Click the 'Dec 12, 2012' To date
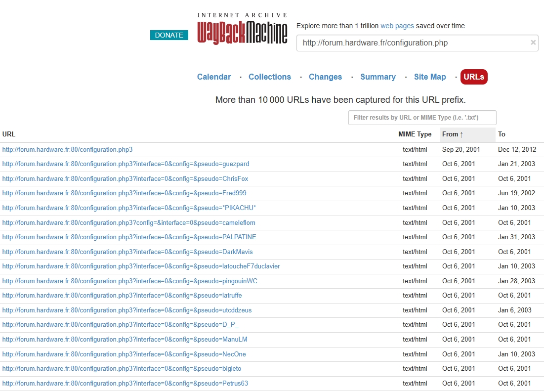Image resolution: width=544 pixels, height=392 pixels. pos(517,149)
